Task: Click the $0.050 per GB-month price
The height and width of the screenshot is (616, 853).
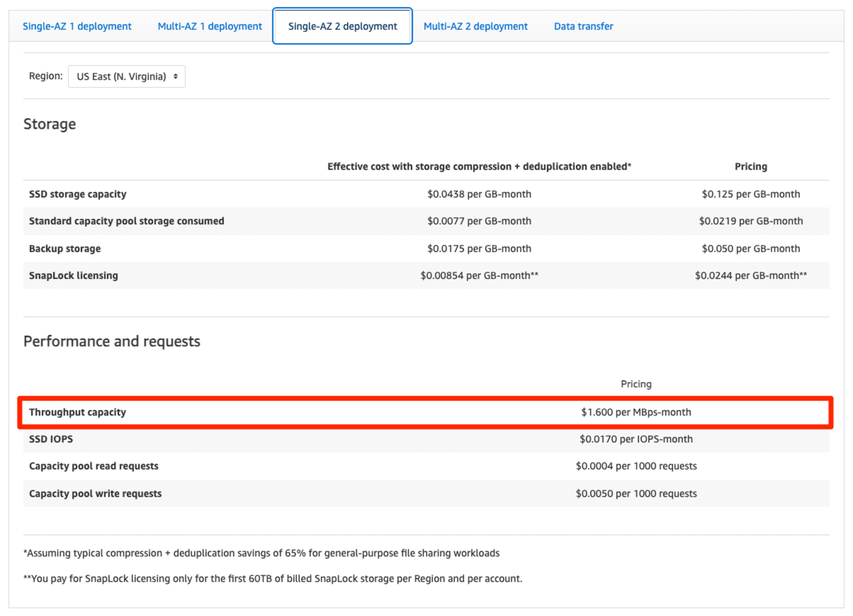Action: [751, 249]
